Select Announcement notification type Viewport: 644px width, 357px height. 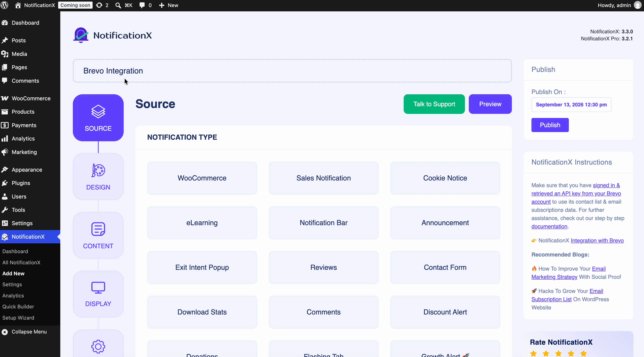click(x=445, y=223)
